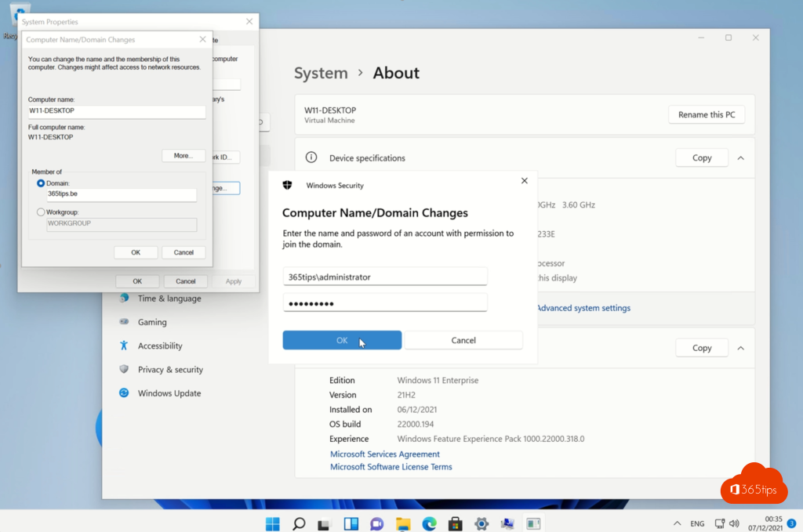Screen dimensions: 803x532
Task: Click the ENG language indicator
Action: tap(697, 523)
